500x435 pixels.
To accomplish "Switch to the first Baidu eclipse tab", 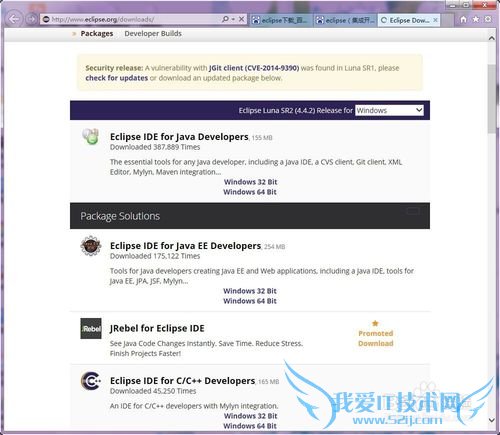I will [x=281, y=20].
